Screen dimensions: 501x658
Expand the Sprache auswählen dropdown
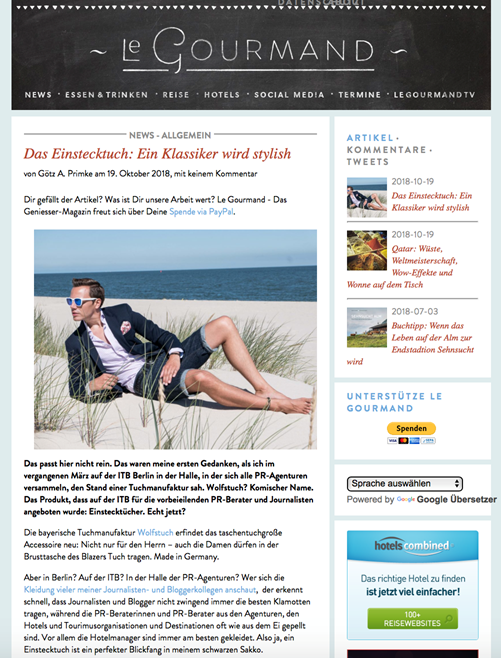click(404, 484)
